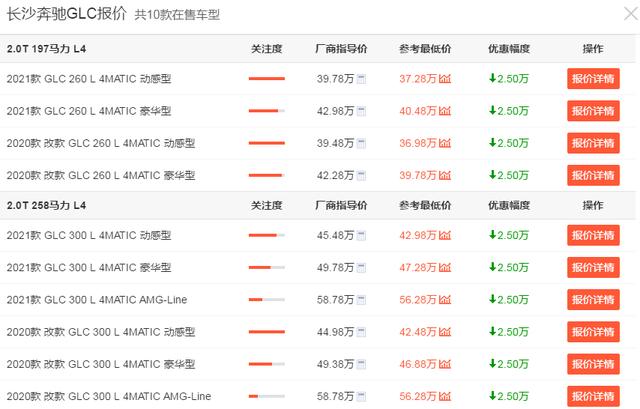Open calculator icon beside 45.48万 price

click(x=361, y=236)
